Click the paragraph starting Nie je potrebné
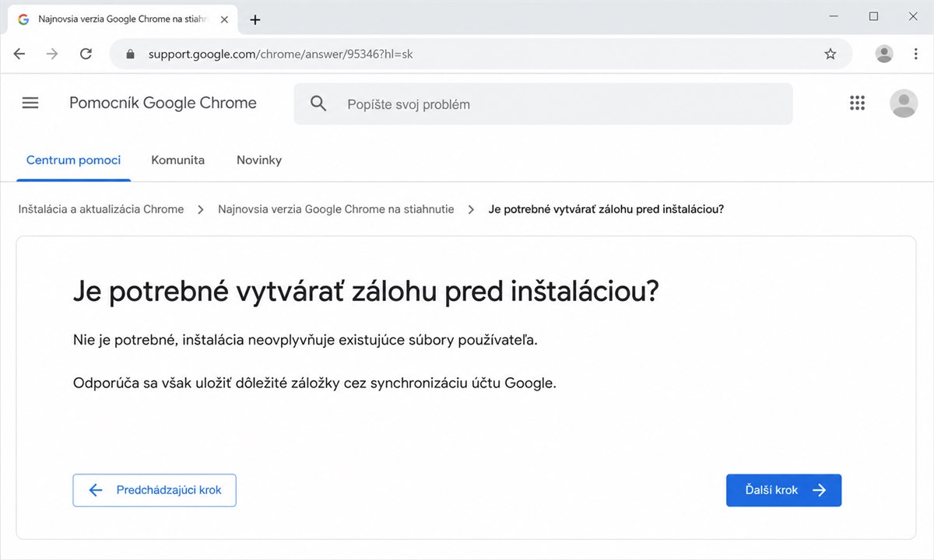 tap(305, 341)
